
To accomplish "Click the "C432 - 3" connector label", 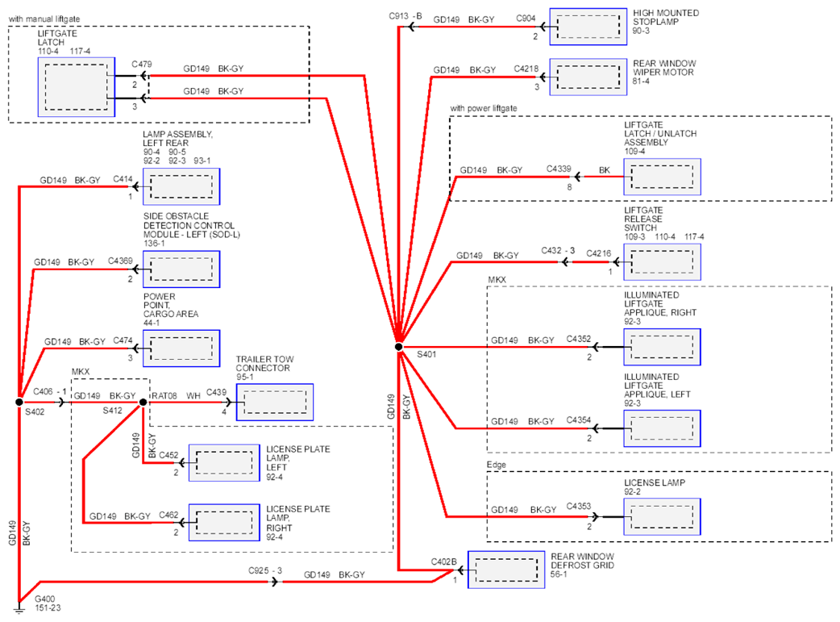I will (x=558, y=250).
